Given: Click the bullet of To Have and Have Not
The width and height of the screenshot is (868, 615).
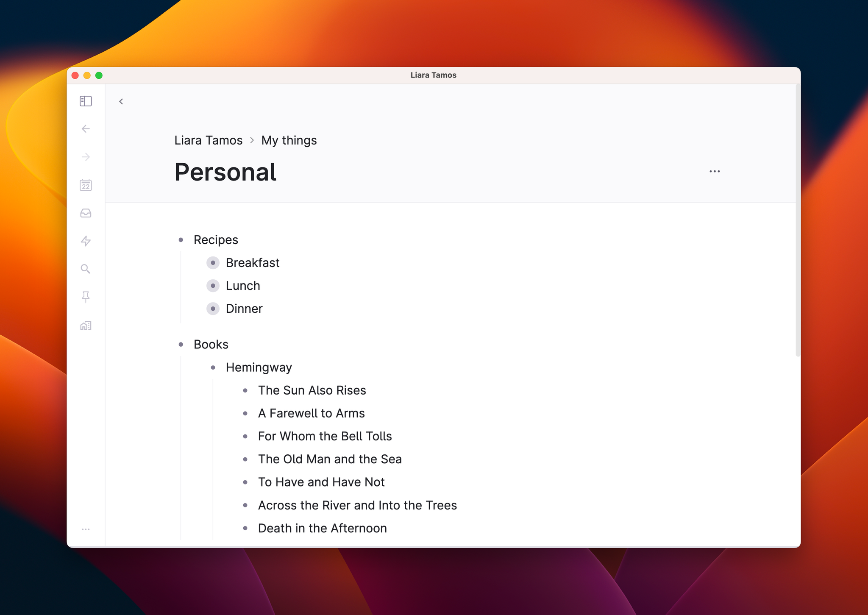Looking at the screenshot, I should click(245, 482).
